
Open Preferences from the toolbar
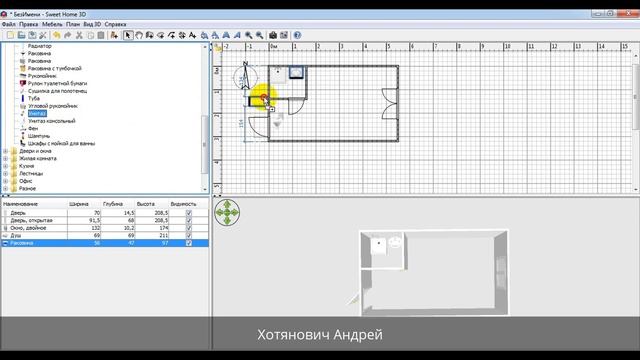[43, 36]
